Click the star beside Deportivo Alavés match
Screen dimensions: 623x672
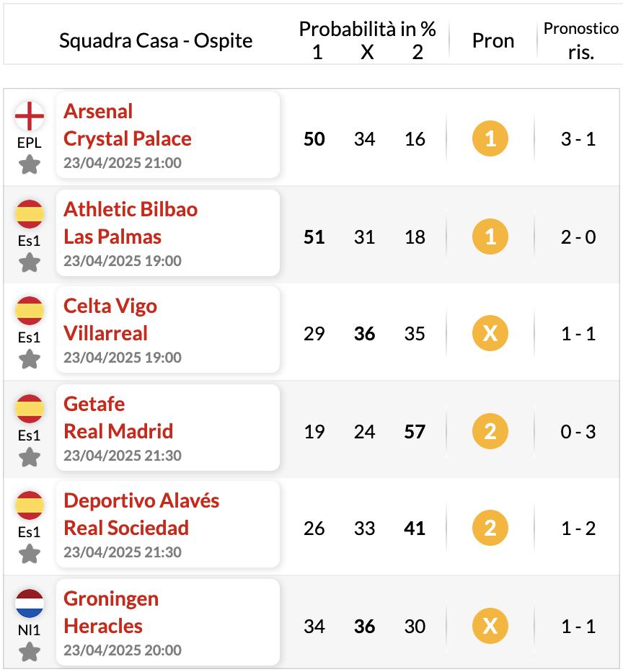(x=30, y=554)
